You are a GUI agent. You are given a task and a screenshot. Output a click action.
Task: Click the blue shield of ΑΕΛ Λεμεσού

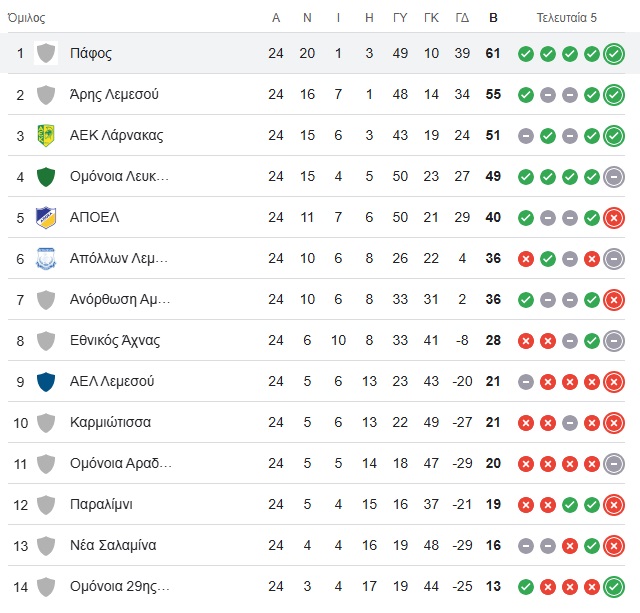[46, 382]
